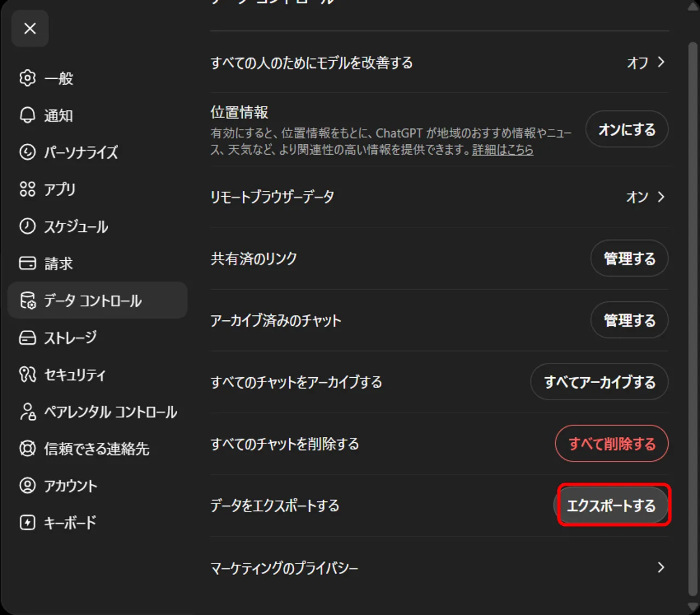Switch to the セキュリティ tab
Image resolution: width=700 pixels, height=615 pixels.
coord(97,374)
